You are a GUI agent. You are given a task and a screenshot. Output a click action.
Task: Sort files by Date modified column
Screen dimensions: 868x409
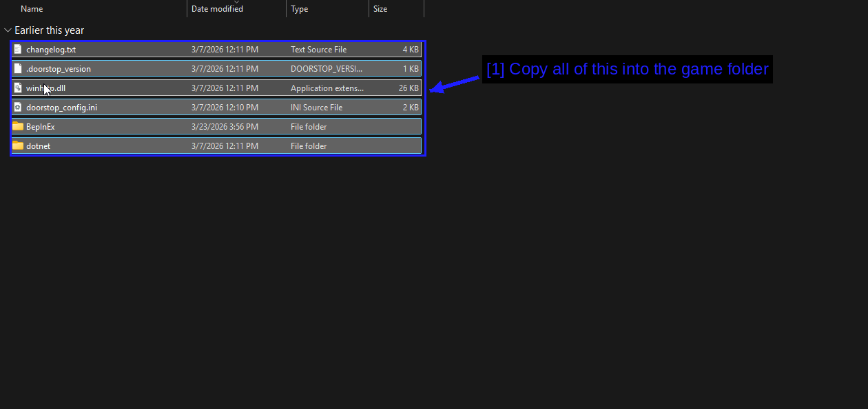click(x=217, y=9)
